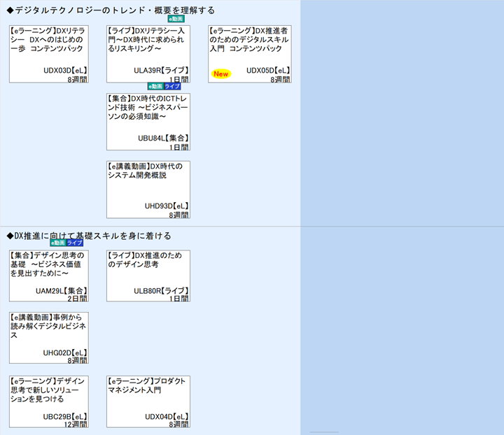
Task: Click course code UBC29B【eL】 label
Action: click(x=65, y=416)
